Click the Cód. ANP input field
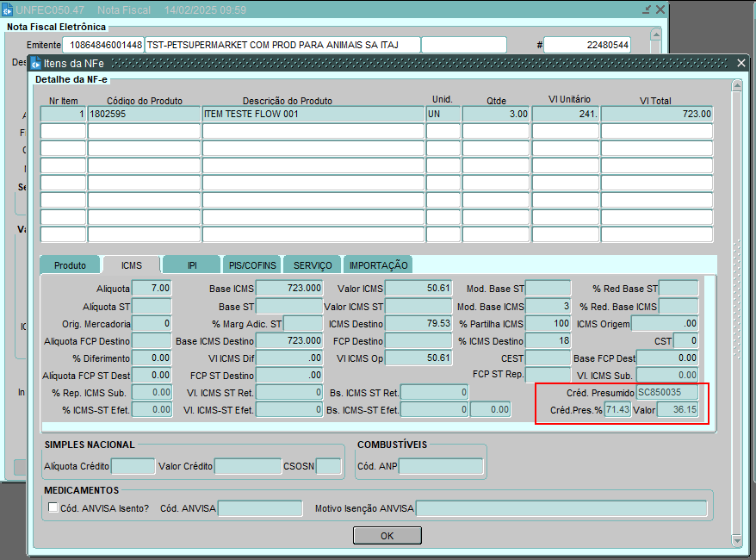The height and width of the screenshot is (560, 756). [440, 467]
